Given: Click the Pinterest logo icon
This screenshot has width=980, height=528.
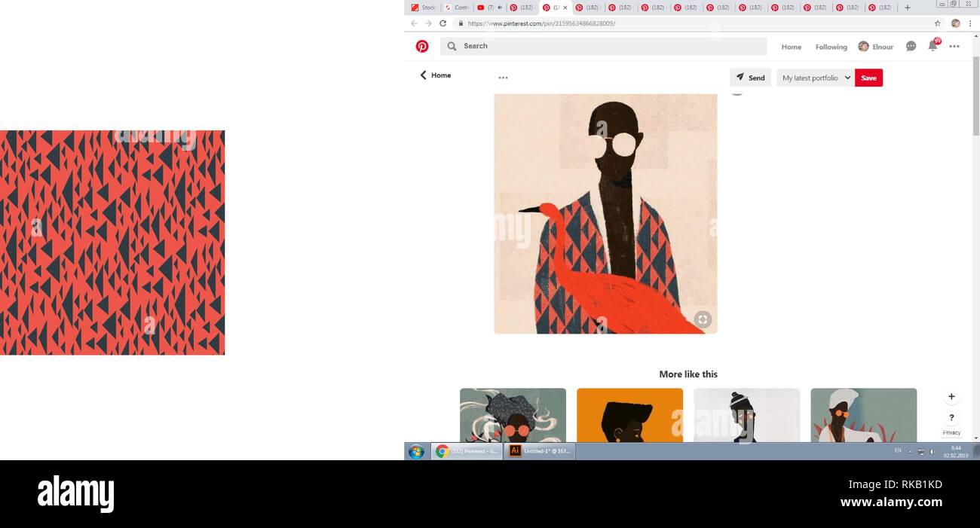Looking at the screenshot, I should [422, 46].
